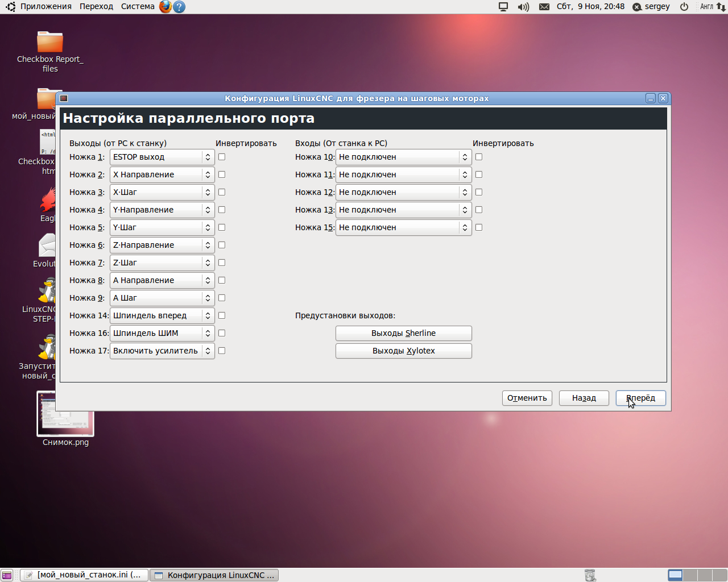Select the Evolution mail desktop icon
The height and width of the screenshot is (582, 728).
click(45, 251)
